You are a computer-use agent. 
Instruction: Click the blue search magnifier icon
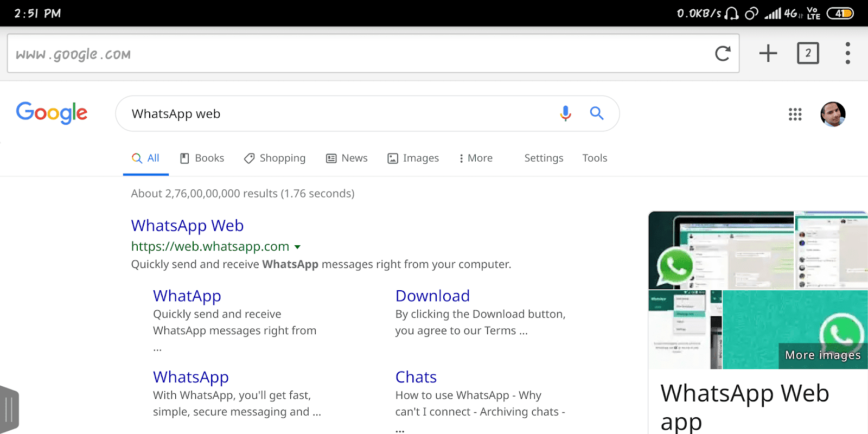(x=597, y=113)
